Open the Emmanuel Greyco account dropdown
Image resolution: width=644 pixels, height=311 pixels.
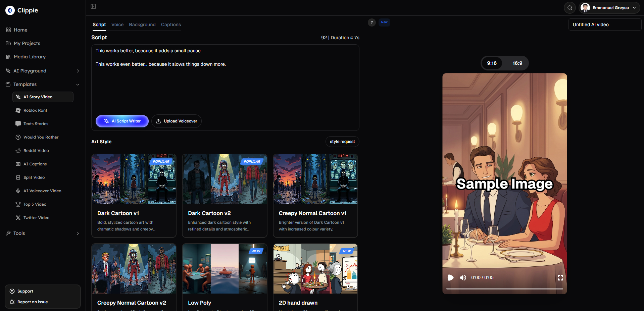[610, 8]
